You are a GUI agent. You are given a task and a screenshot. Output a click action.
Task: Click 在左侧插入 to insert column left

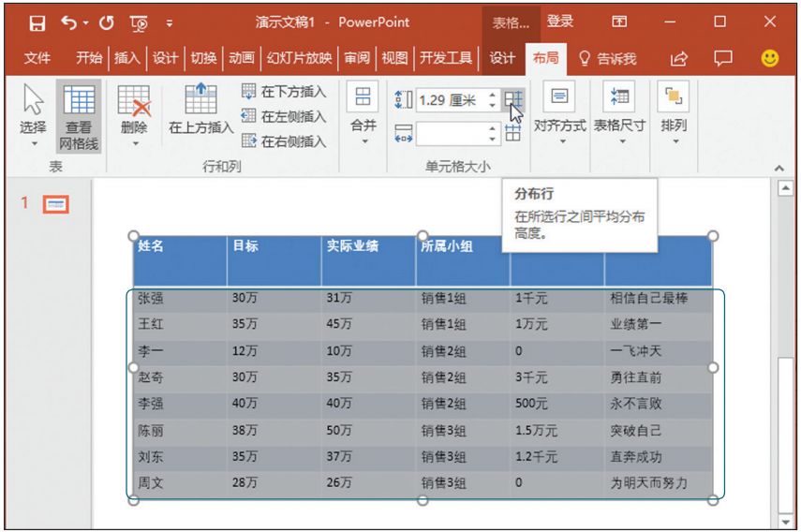click(x=284, y=116)
